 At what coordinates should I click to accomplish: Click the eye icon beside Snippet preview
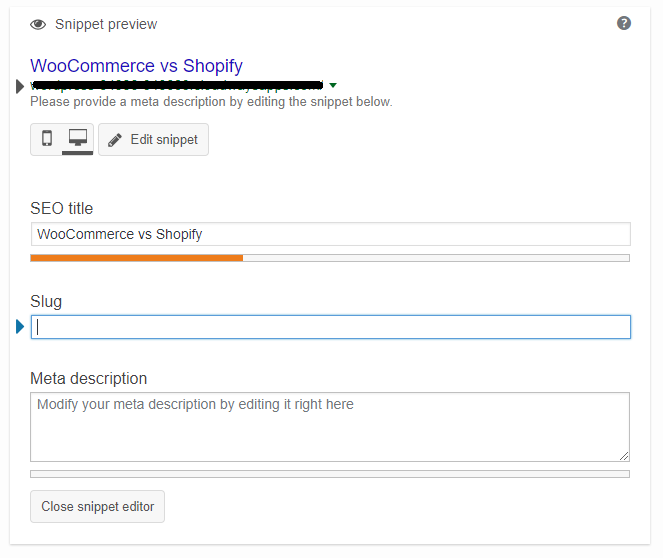(38, 25)
